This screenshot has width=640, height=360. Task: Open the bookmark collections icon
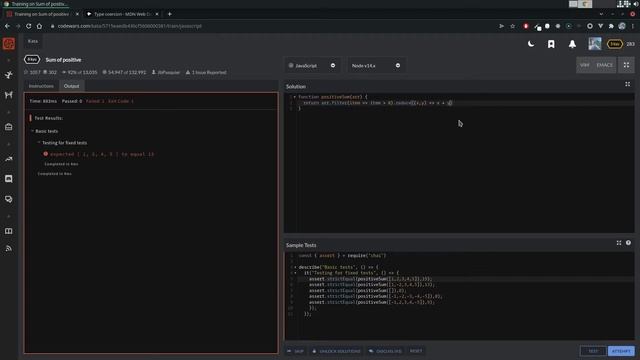[x=551, y=44]
